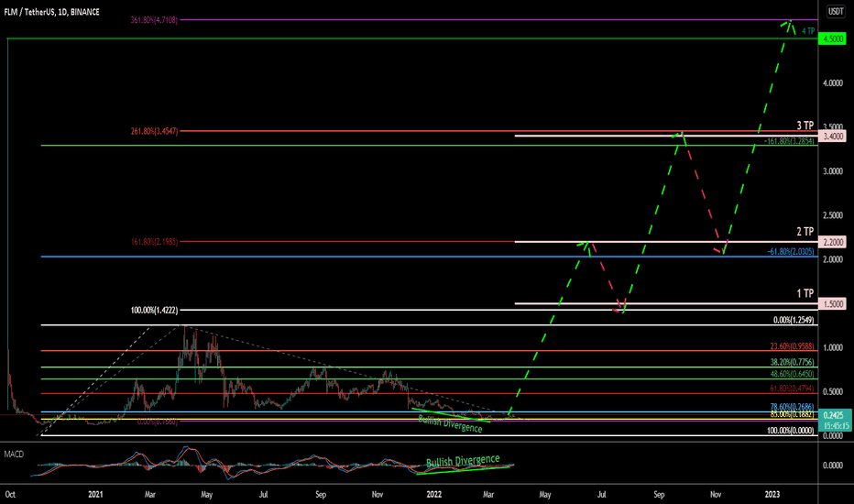Click the 0.0000 value on MACD scale
The width and height of the screenshot is (854, 504).
(x=833, y=466)
